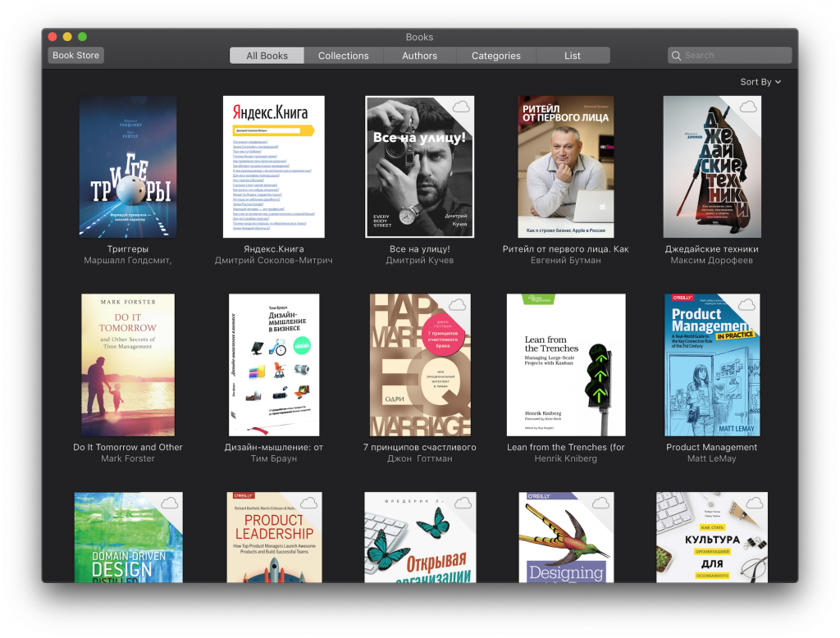Click the Триггеры title text
This screenshot has height=638, width=840.
(128, 249)
